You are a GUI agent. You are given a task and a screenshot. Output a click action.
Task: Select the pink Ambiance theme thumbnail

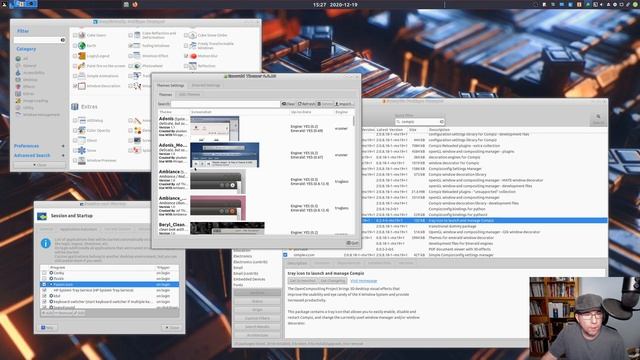tap(218, 207)
